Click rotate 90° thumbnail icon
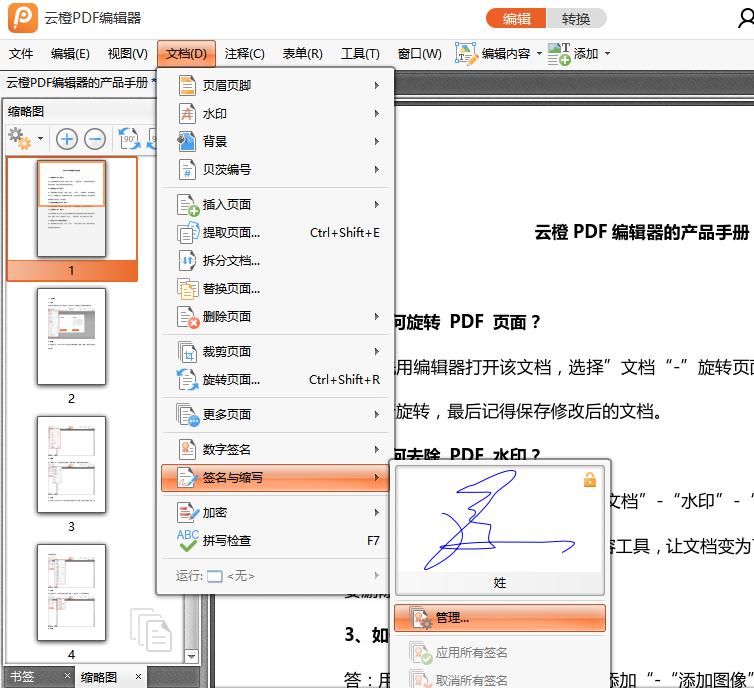 [x=129, y=139]
